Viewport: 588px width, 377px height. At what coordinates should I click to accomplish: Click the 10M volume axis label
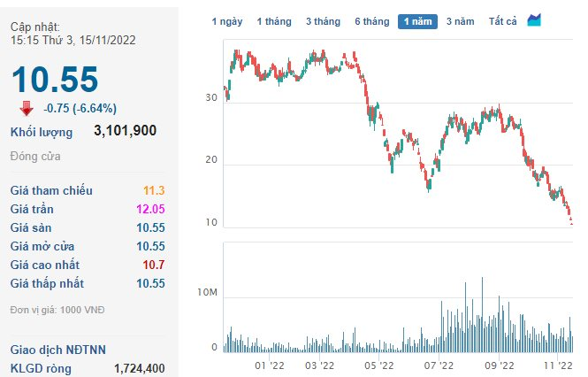(207, 291)
